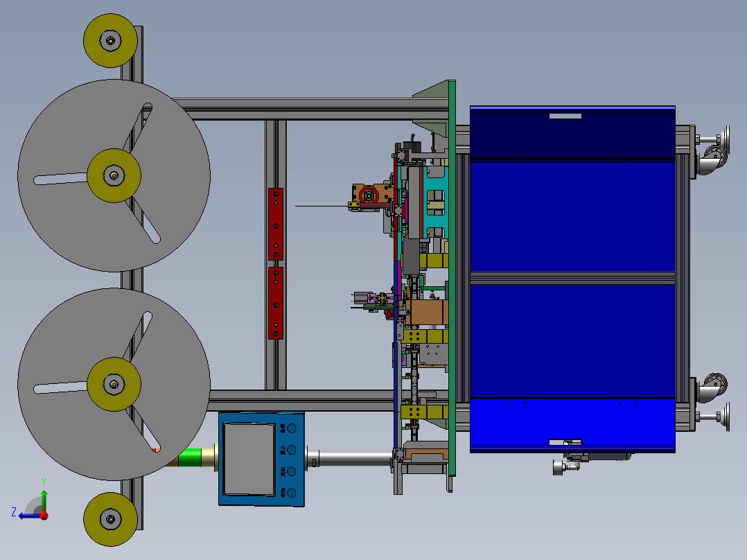747x560 pixels.
Task: Click the yellow hub of the upper large reel
Action: point(114,175)
